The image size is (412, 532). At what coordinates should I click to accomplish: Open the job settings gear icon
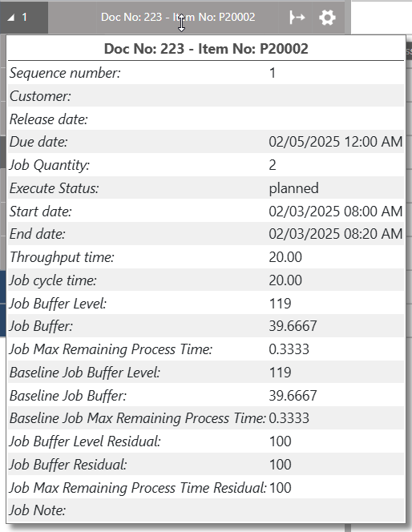tap(327, 18)
